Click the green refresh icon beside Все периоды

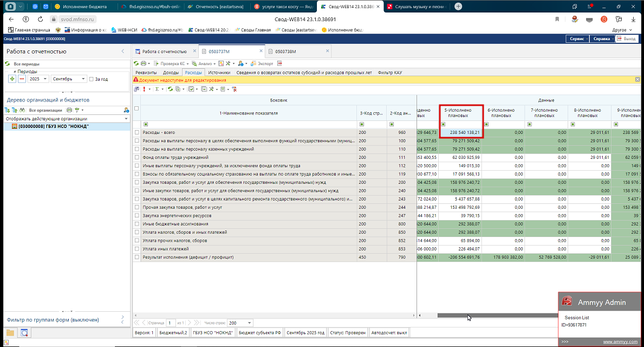[x=8, y=64]
